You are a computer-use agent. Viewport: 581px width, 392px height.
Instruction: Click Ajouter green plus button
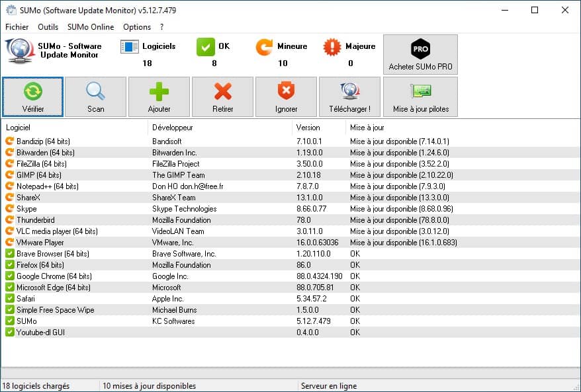[159, 97]
